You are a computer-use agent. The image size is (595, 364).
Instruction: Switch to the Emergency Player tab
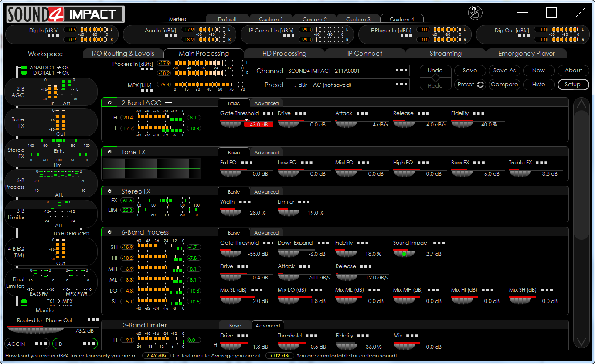(x=526, y=54)
